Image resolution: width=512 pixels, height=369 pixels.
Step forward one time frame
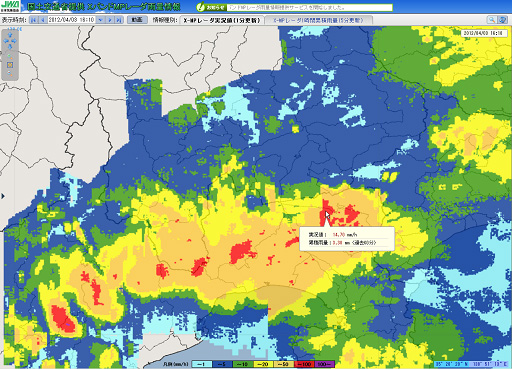coord(110,20)
